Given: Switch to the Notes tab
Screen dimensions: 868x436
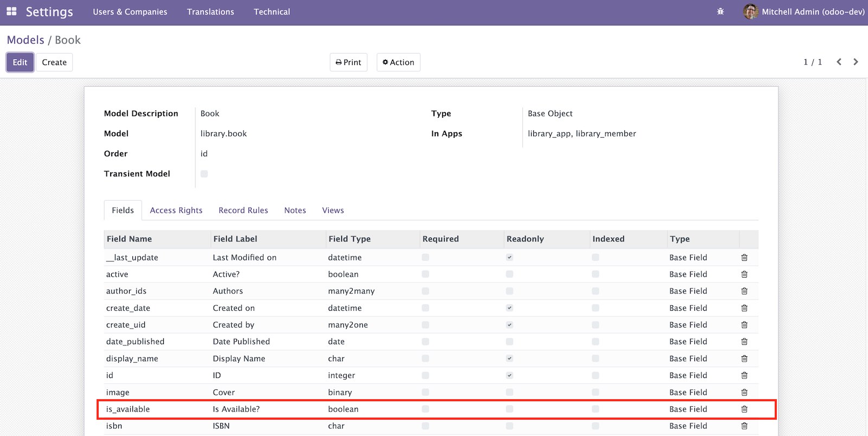Looking at the screenshot, I should (x=295, y=210).
